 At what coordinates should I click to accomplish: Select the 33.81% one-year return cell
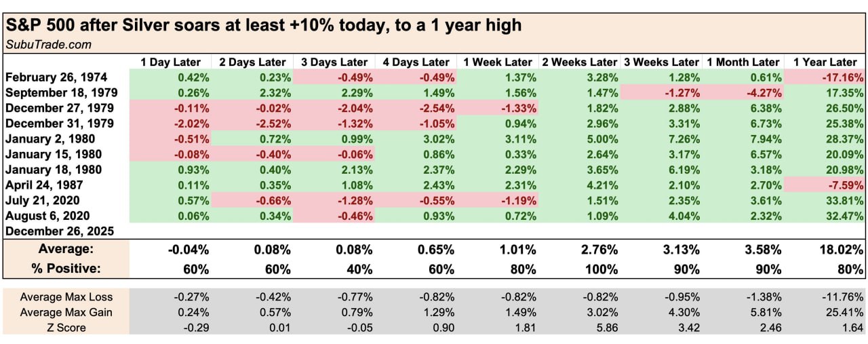coord(844,200)
